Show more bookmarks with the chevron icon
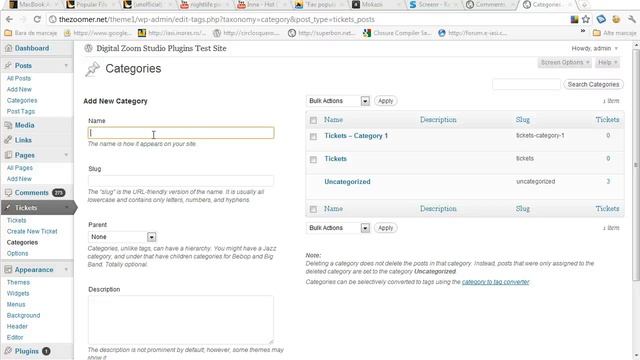Viewport: 640px width, 360px height. (583, 31)
